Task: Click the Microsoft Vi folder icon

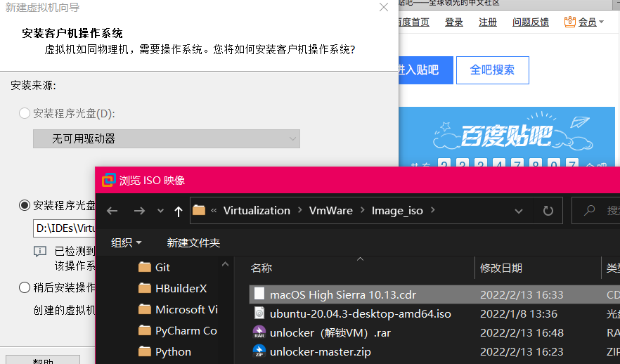Action: [145, 309]
